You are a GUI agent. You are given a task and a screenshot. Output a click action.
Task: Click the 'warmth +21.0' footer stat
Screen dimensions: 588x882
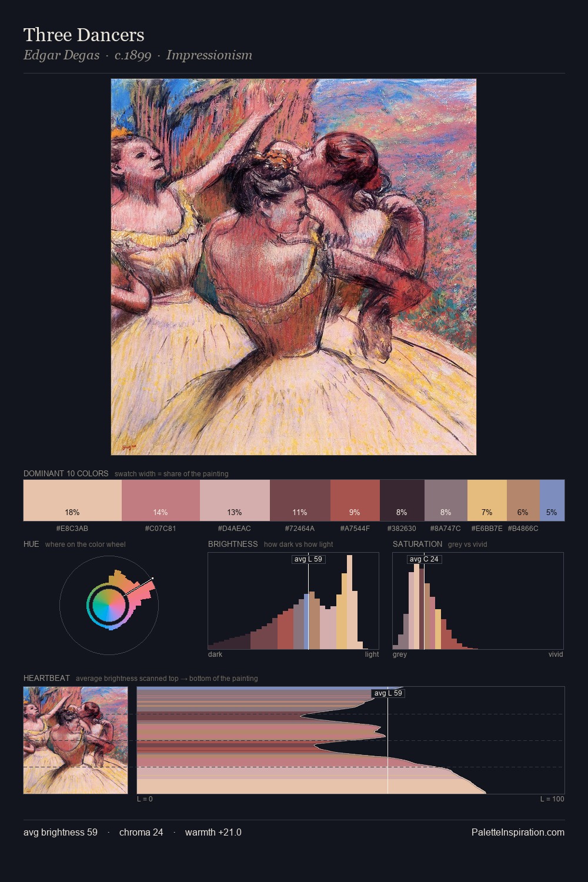[213, 833]
